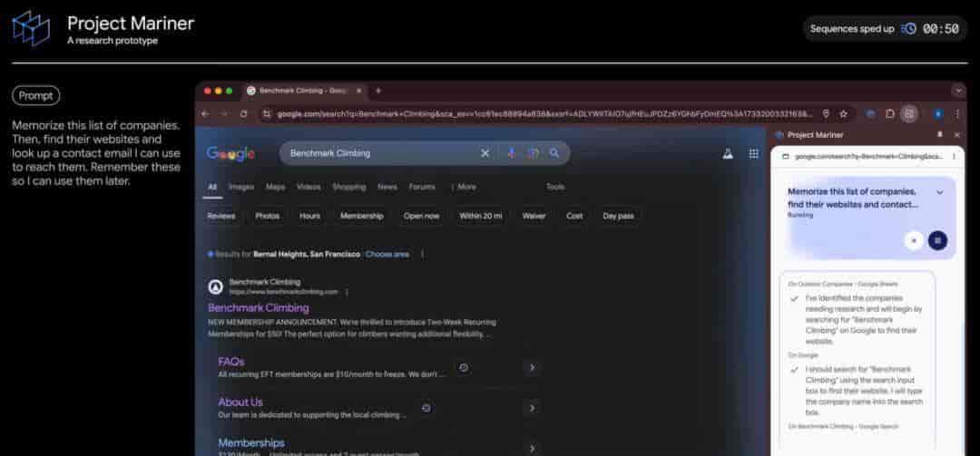This screenshot has height=456, width=980.
Task: Click the Benchmark Climbing site favicon
Action: click(215, 286)
